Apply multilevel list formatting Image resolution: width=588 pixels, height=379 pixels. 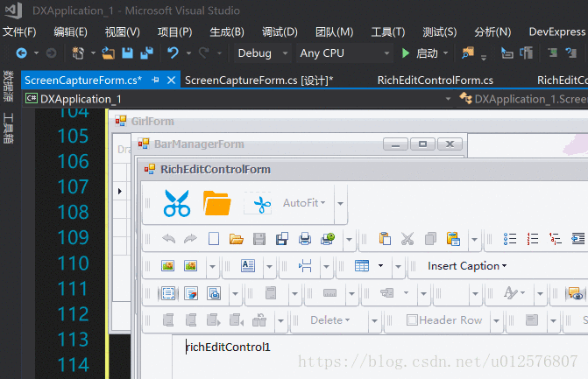556,239
